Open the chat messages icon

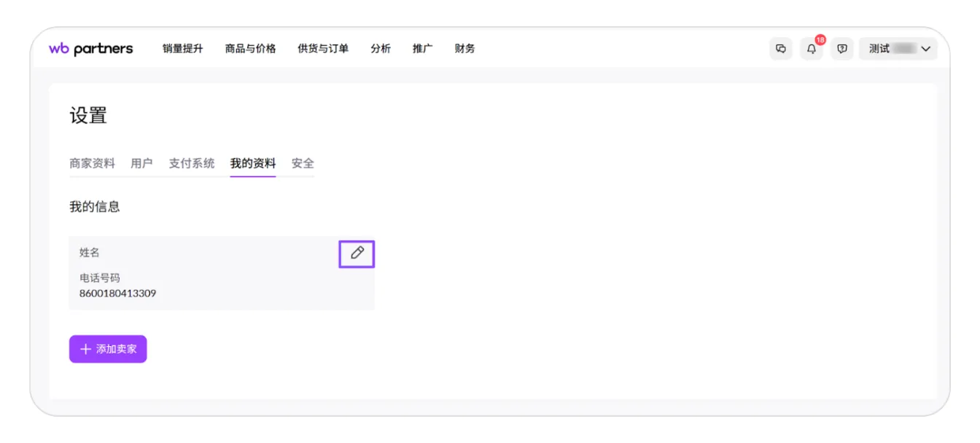point(781,49)
